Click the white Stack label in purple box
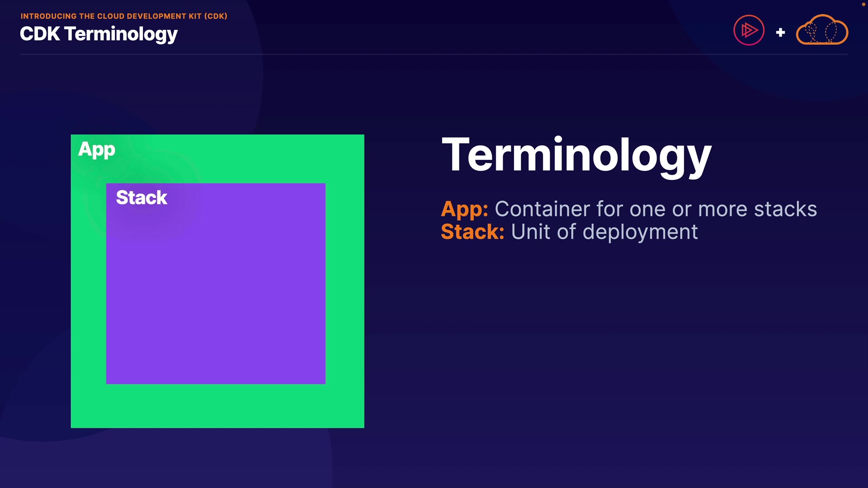This screenshot has height=488, width=868. click(x=142, y=197)
